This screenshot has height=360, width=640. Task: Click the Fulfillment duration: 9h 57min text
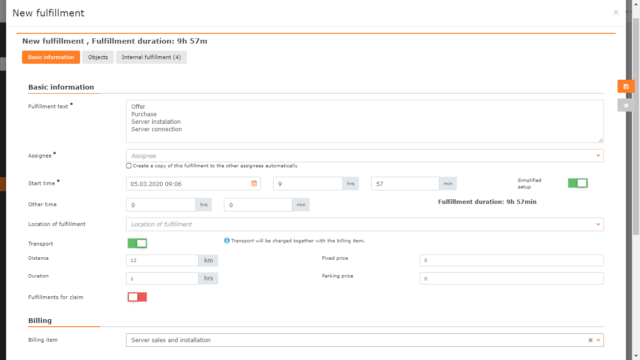(487, 202)
